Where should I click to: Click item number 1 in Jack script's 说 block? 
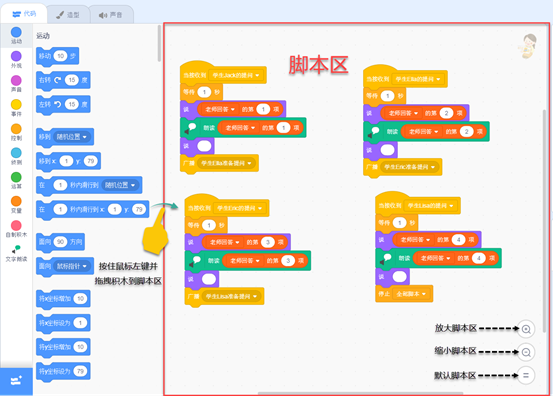[x=263, y=109]
